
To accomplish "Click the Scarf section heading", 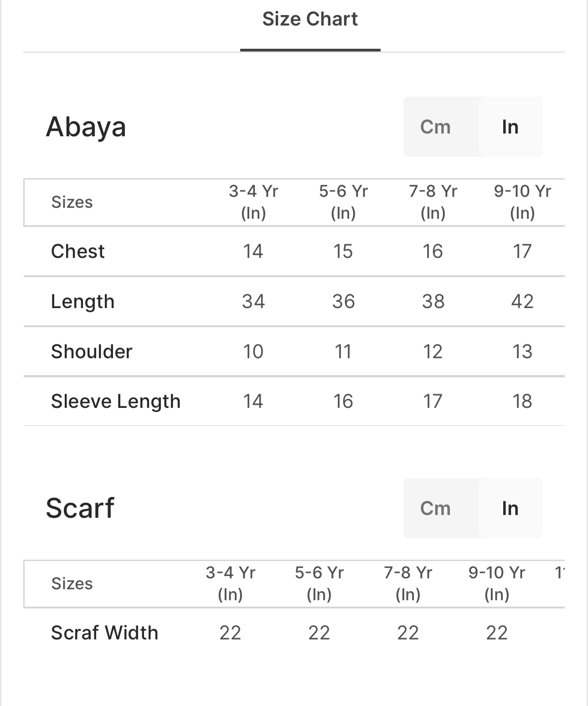I will 80,508.
